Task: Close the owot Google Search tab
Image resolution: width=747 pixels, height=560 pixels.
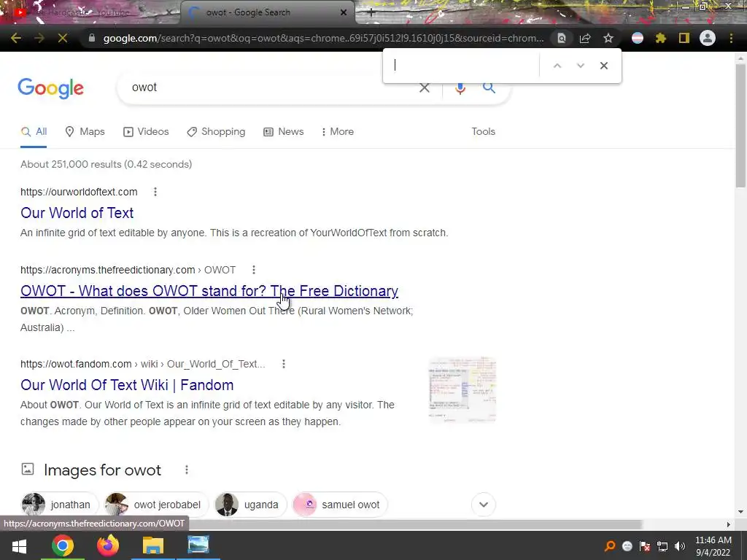Action: 344,12
